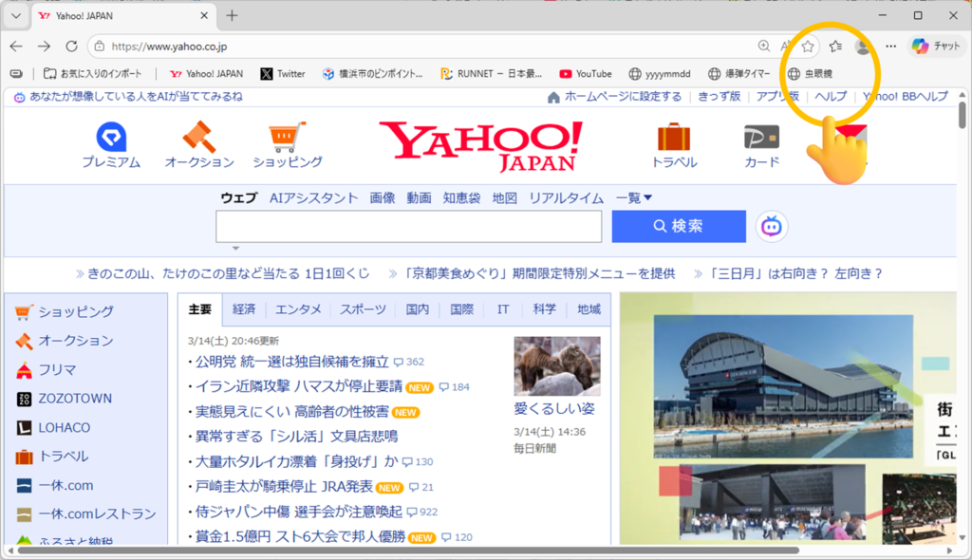Add page to favorites with star icon
Viewport: 972px width, 560px height.
[x=808, y=46]
